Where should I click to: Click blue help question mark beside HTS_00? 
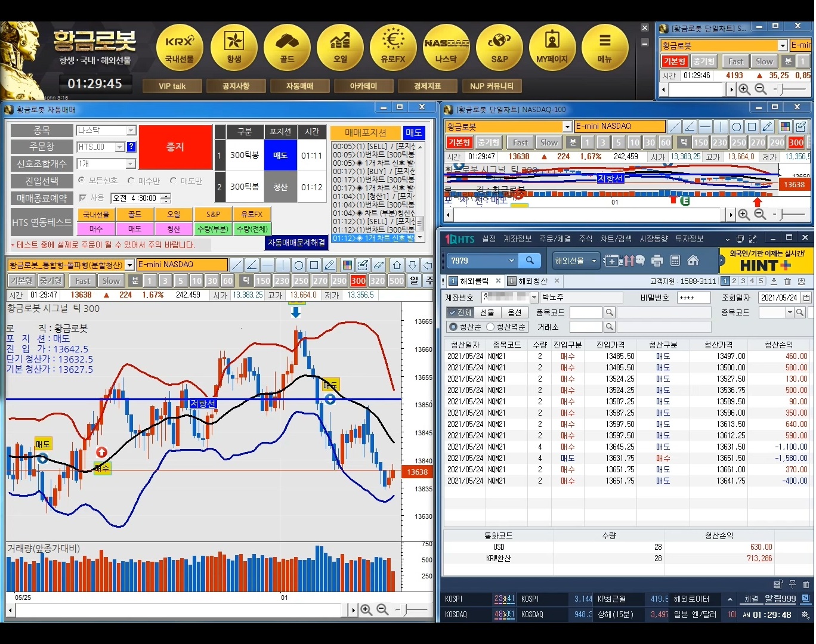coord(131,147)
